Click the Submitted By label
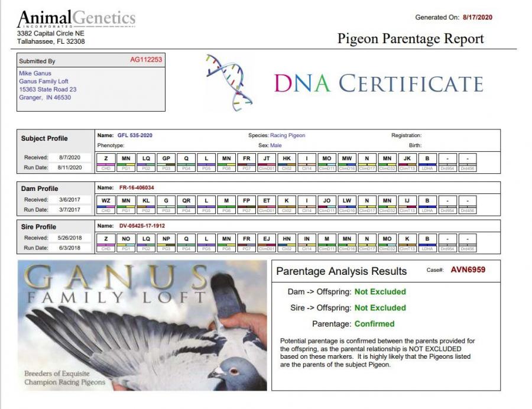 37,61
